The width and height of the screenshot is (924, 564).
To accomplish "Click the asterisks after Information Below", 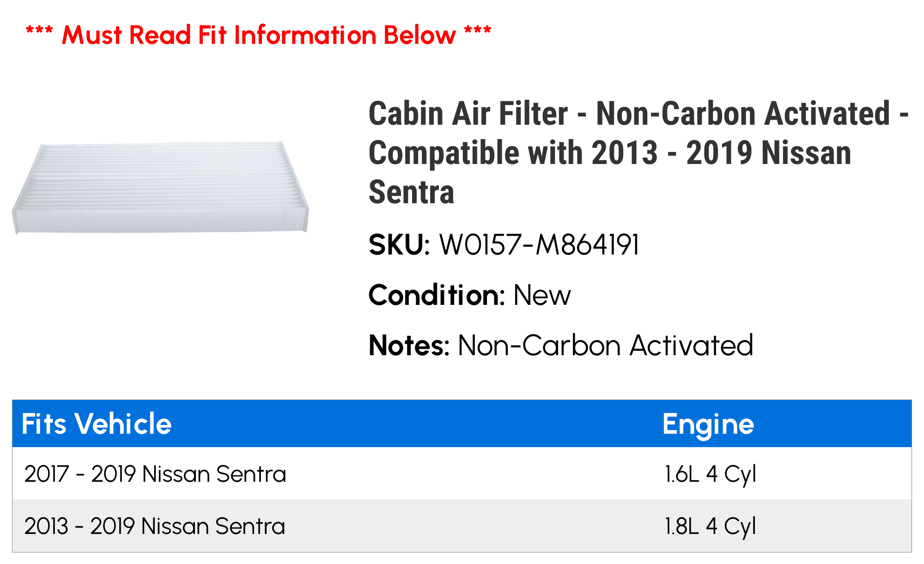I will pos(478,31).
